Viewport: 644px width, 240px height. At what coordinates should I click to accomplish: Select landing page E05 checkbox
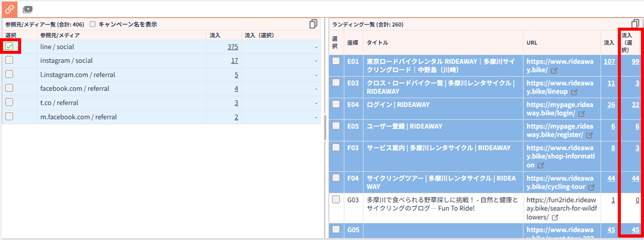[x=336, y=126]
